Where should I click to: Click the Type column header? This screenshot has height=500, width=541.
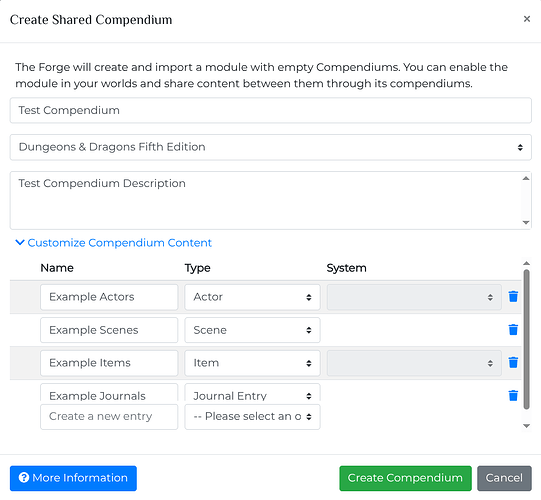(x=197, y=268)
